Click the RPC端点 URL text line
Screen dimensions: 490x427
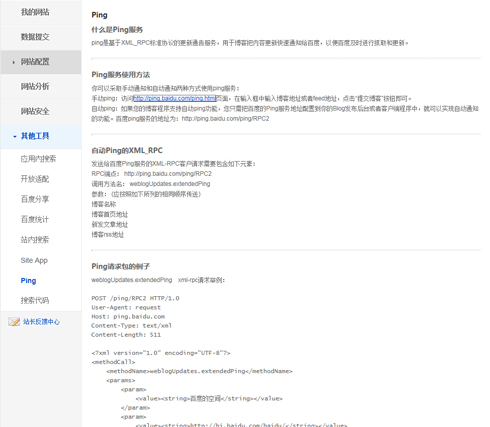[151, 174]
